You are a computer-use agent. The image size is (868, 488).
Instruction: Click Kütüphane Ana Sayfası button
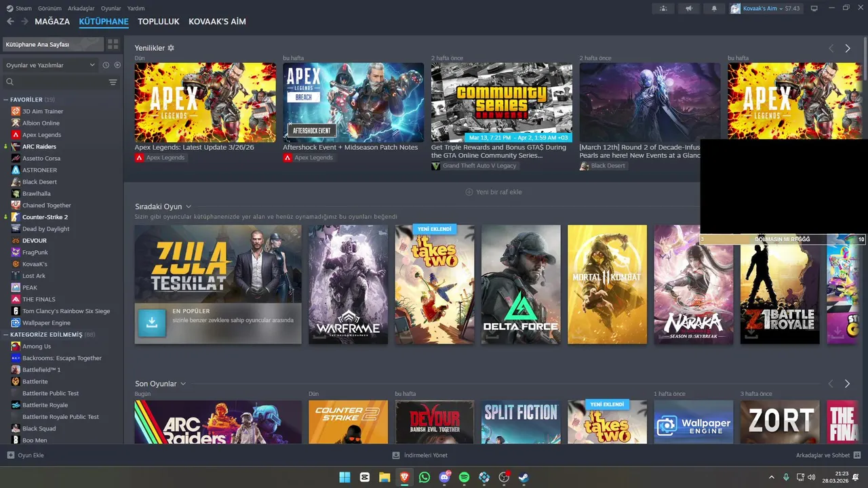(53, 44)
